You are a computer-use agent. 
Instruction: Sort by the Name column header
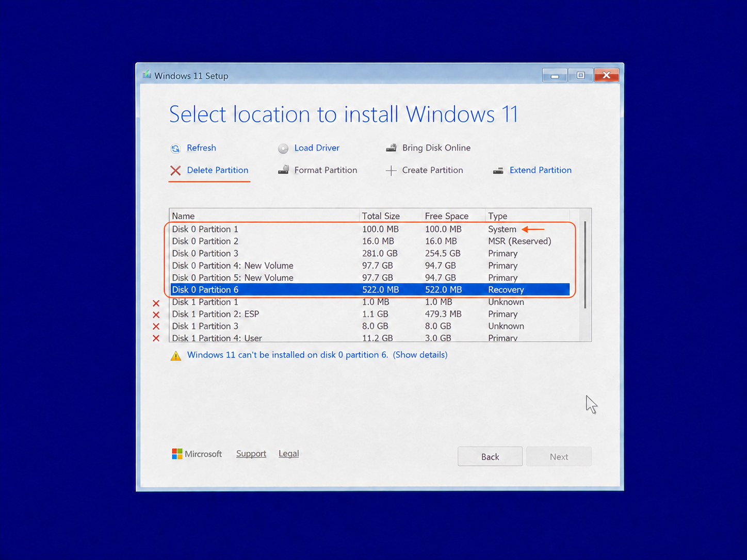pos(264,216)
